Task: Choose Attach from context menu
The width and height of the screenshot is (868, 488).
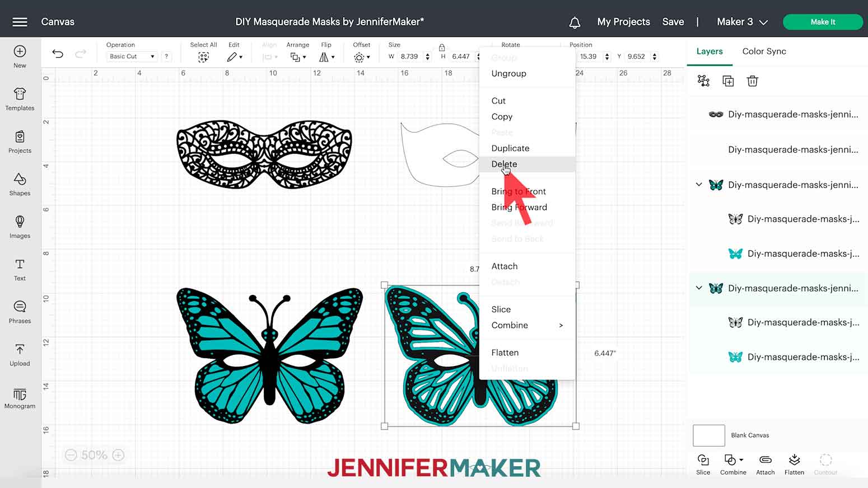Action: [x=505, y=266]
